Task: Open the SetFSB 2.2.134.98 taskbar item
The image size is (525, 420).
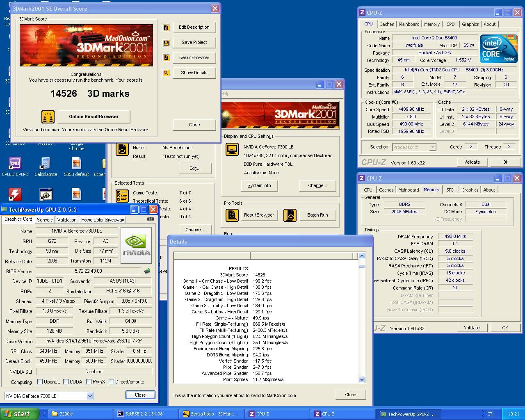Action: click(x=146, y=414)
